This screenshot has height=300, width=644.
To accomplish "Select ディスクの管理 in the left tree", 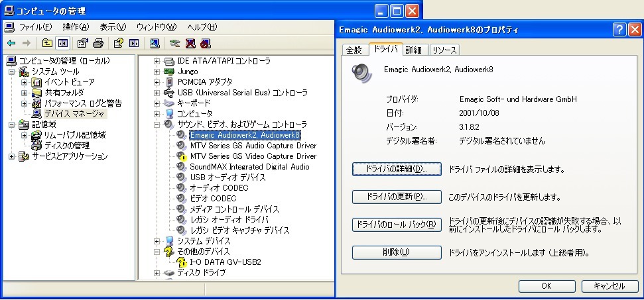I will (67, 146).
